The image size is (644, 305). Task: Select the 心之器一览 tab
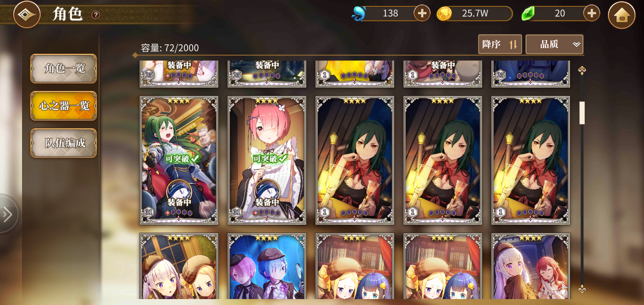pyautogui.click(x=64, y=106)
